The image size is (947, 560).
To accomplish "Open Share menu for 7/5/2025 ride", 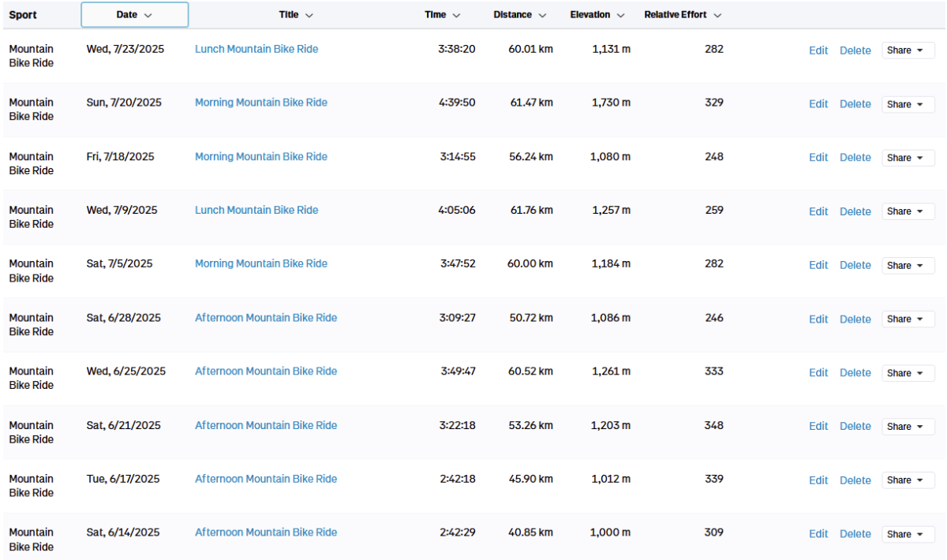I will pyautogui.click(x=908, y=265).
